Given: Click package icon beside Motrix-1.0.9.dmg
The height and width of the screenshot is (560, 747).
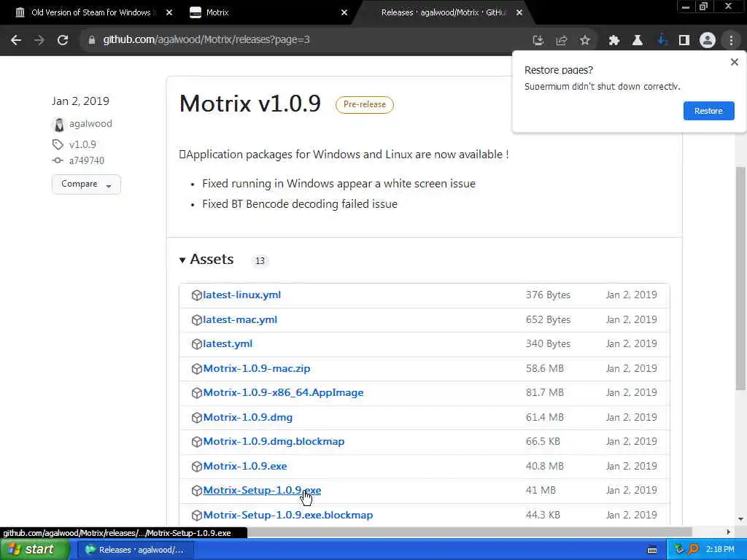Looking at the screenshot, I should (x=197, y=418).
